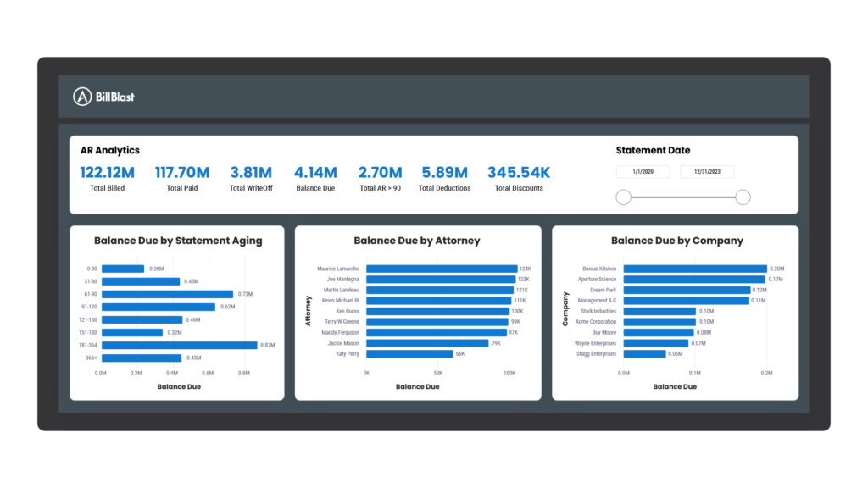
Task: Click the end date field showing 12/31/2023
Action: click(x=707, y=172)
